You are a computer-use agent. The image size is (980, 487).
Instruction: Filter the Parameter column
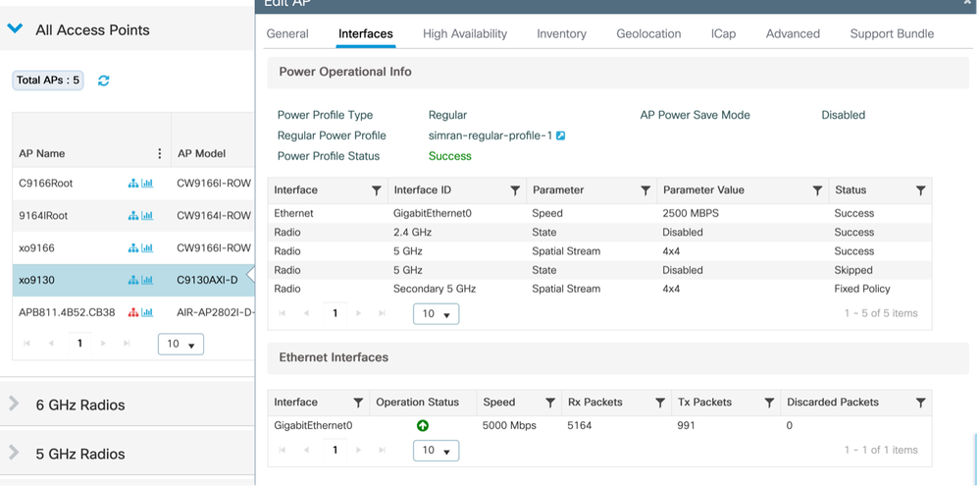[x=645, y=190]
